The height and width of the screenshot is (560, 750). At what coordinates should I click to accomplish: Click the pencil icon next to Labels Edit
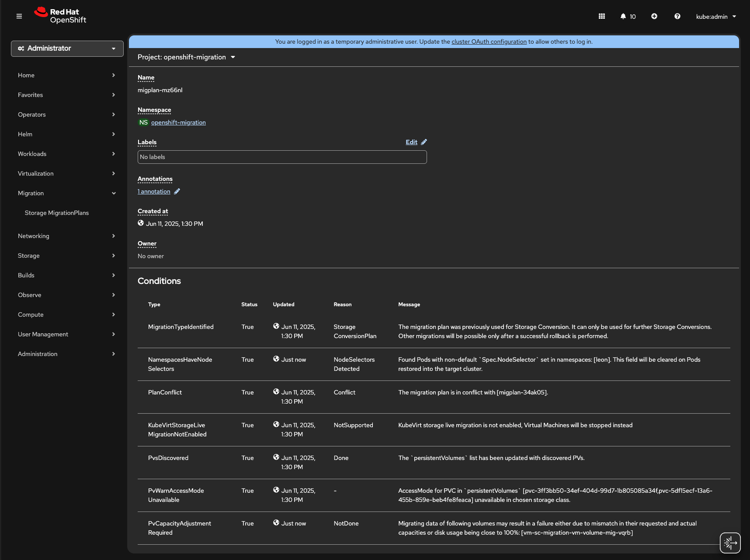tap(424, 142)
